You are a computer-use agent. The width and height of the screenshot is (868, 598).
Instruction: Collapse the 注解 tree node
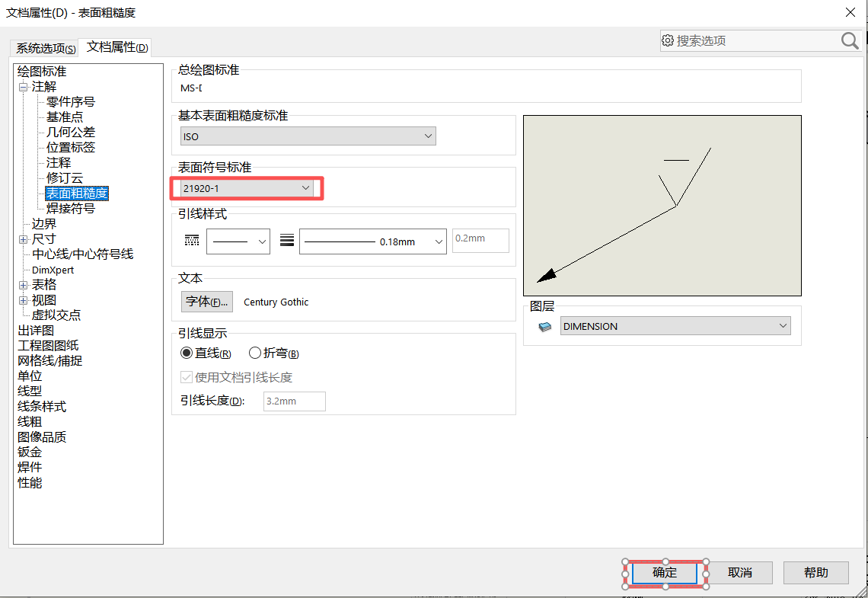[x=24, y=87]
